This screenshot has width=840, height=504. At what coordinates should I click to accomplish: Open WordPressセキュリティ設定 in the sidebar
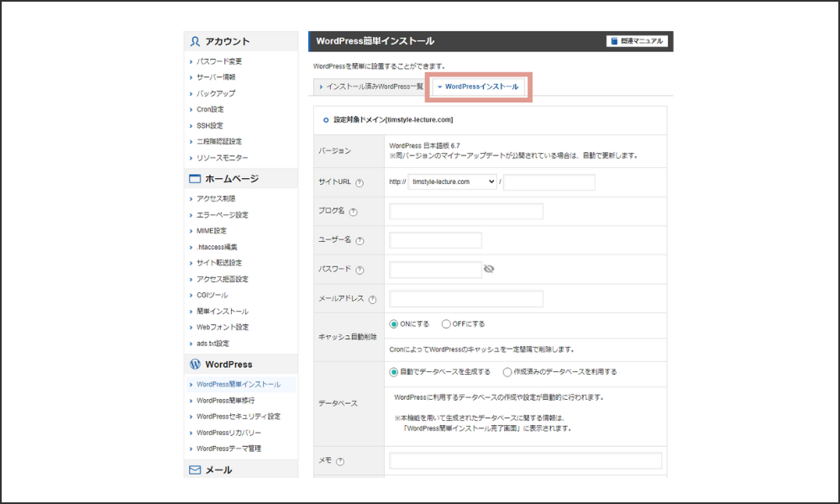[239, 417]
